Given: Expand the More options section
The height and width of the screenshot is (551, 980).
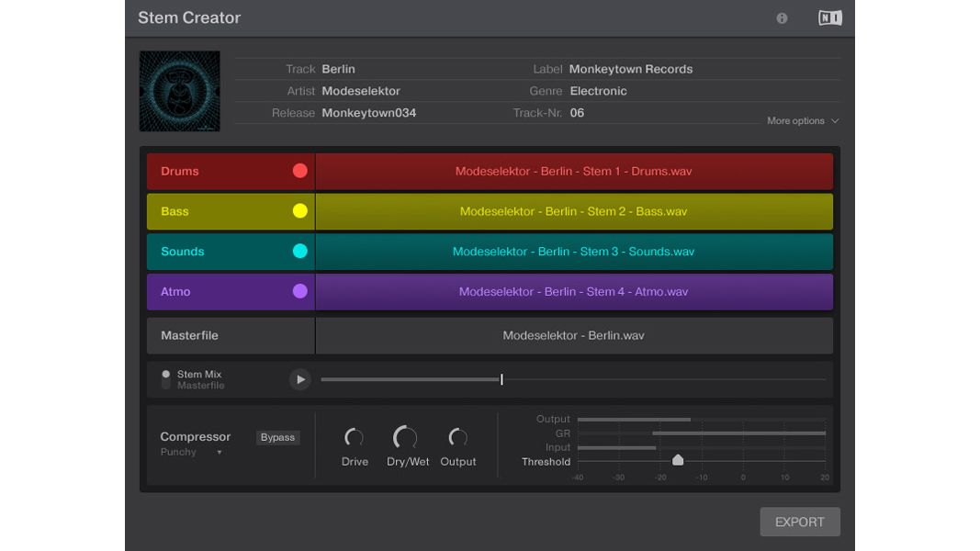Looking at the screenshot, I should [802, 120].
